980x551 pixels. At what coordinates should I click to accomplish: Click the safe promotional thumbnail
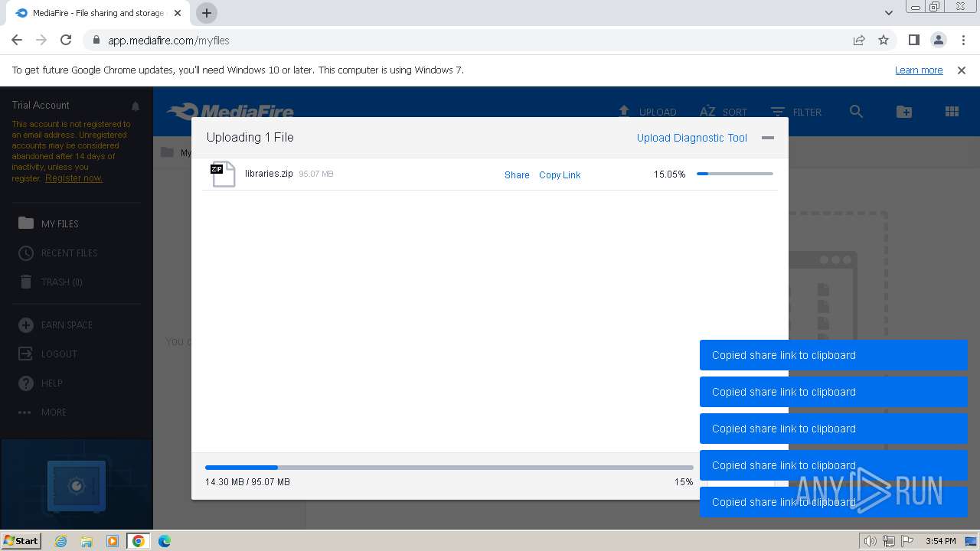[x=77, y=484]
